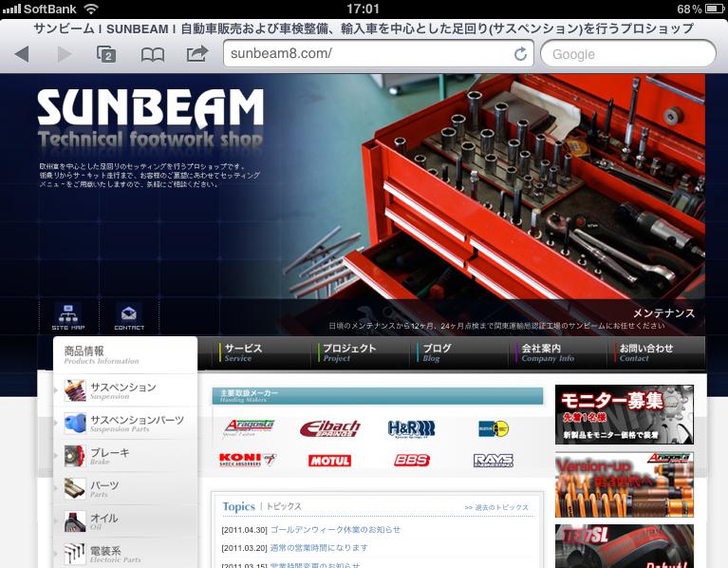Open ゴールデンウィーク休業のお知らせ topic

click(335, 529)
